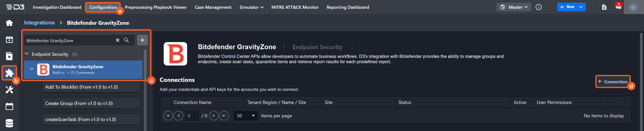
Task: Click the Integrations breadcrumb link
Action: 39,23
